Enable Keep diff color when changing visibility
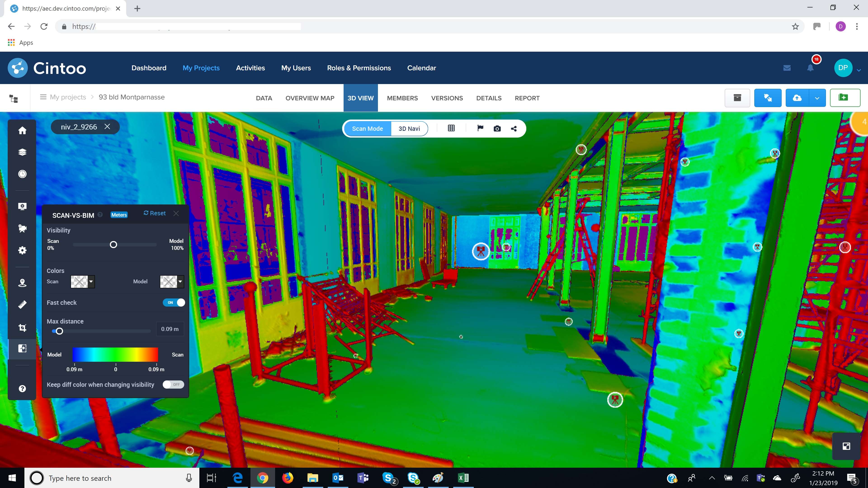This screenshot has width=868, height=488. (x=173, y=385)
